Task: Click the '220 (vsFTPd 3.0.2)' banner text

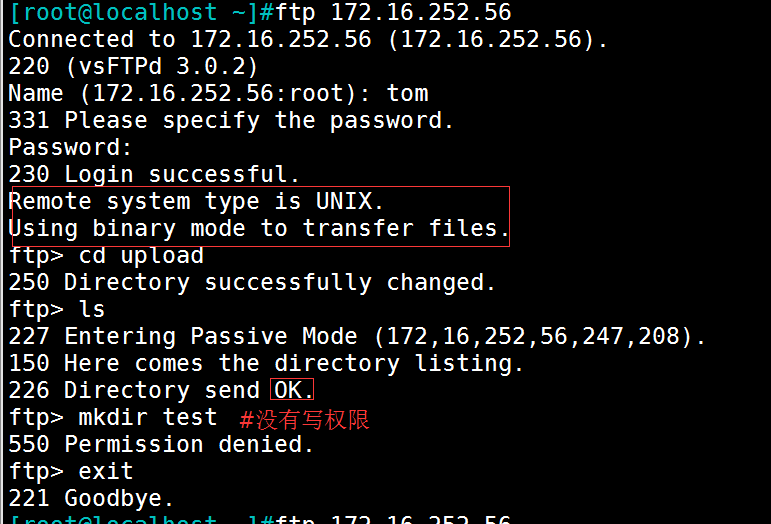Action: click(133, 66)
